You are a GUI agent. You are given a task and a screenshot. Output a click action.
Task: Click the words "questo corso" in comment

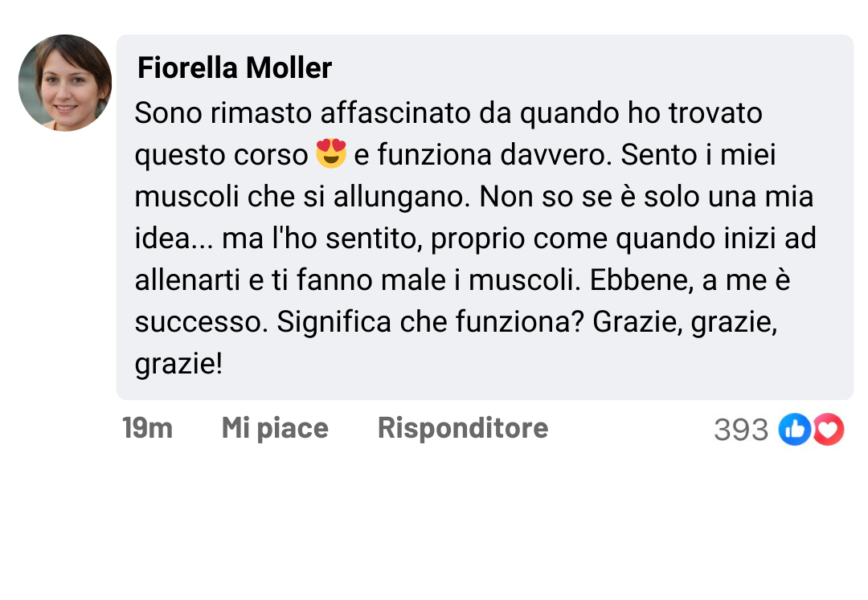(221, 155)
